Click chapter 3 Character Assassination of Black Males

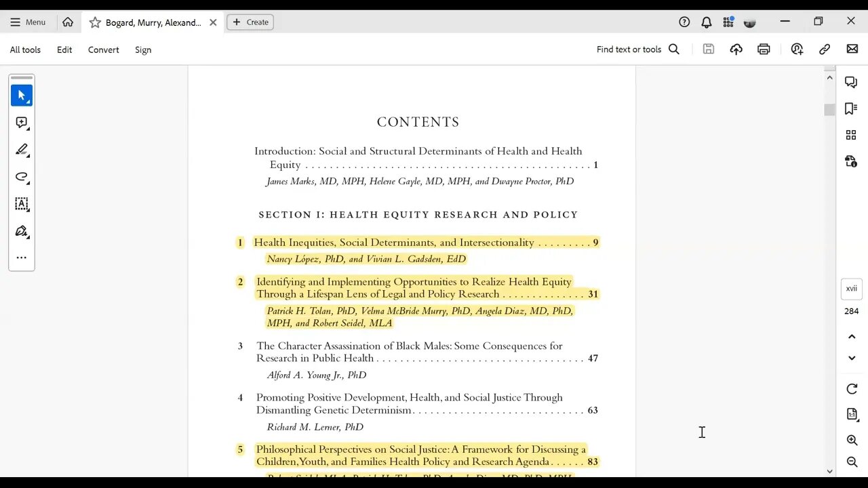[x=427, y=352]
